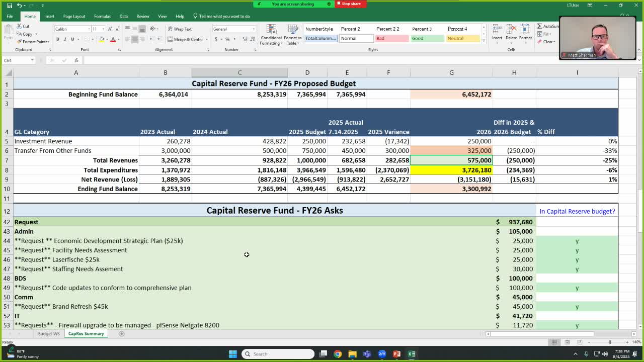Click the Cut scissors icon

pos(19,26)
